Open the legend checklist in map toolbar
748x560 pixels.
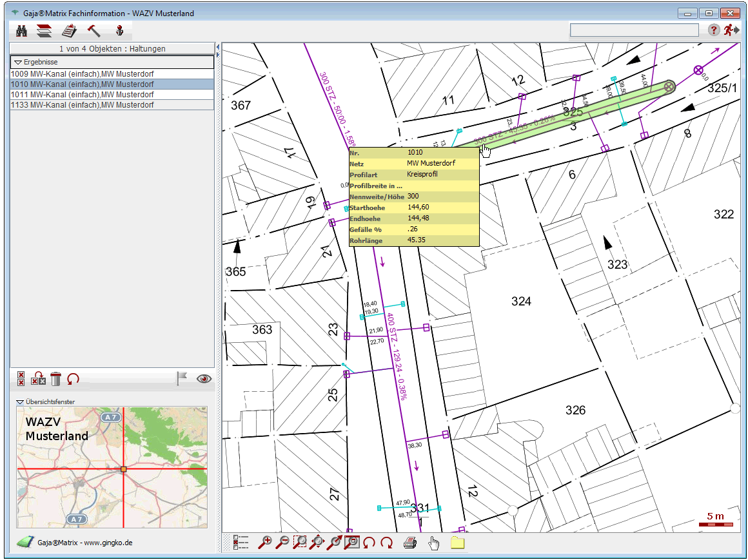(241, 543)
